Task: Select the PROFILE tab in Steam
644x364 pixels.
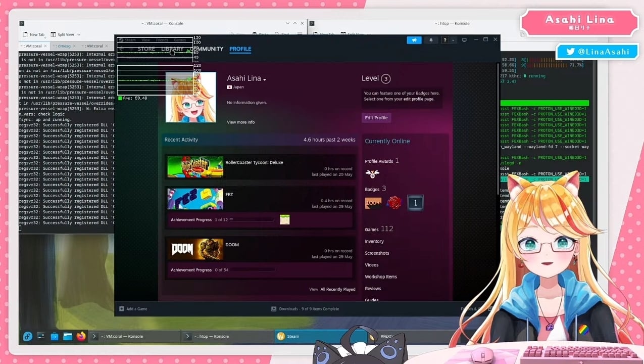Action: pyautogui.click(x=240, y=49)
